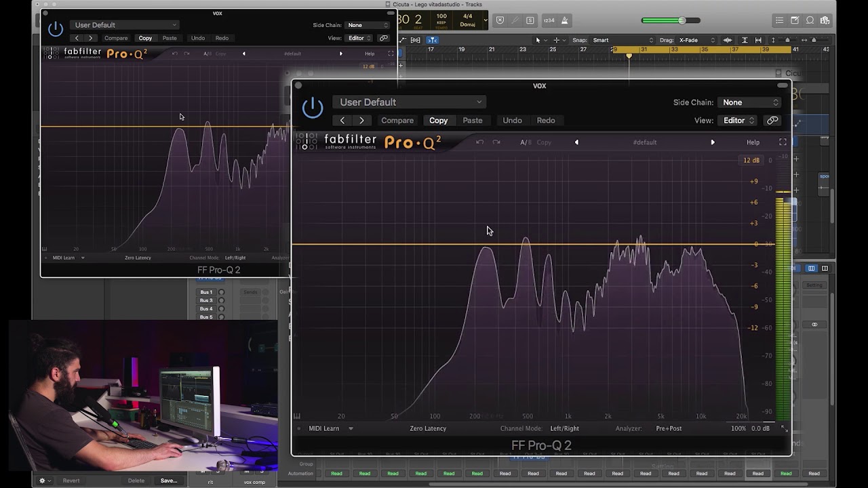Viewport: 868px width, 488px height.
Task: Open the Drag X-Fade dropdown
Action: (697, 40)
